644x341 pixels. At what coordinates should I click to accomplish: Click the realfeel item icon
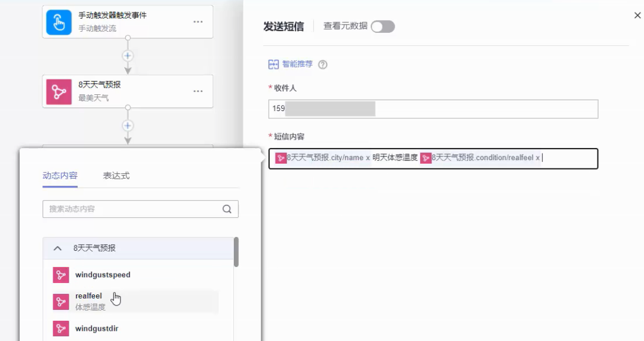point(61,302)
